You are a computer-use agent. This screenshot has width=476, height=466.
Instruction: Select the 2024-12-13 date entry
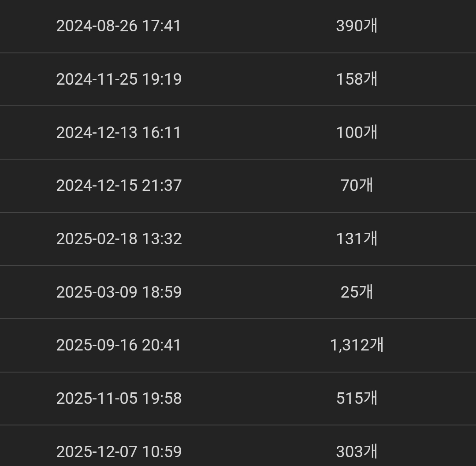pos(119,133)
